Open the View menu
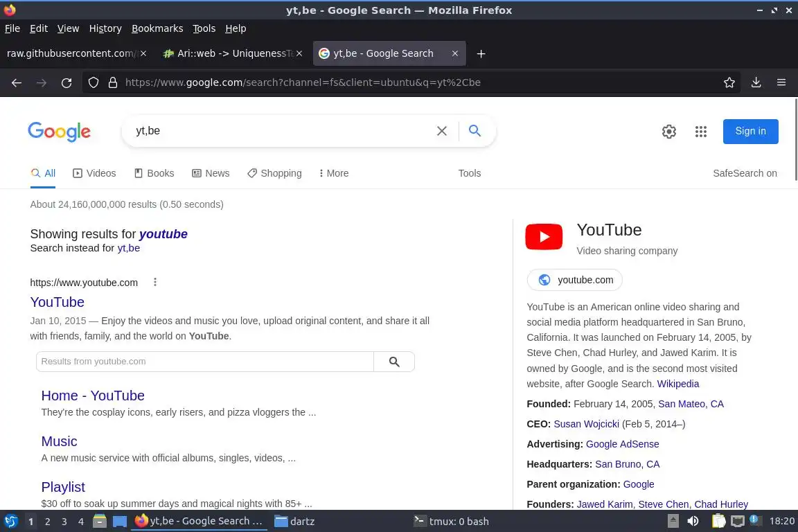 [x=68, y=28]
